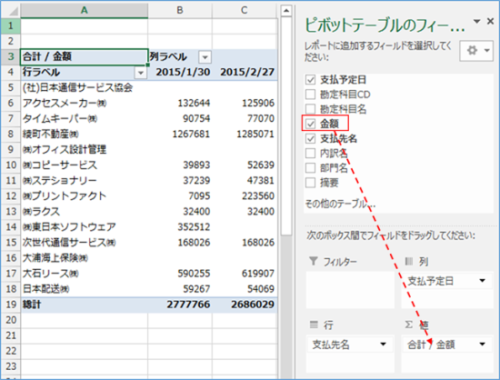The height and width of the screenshot is (380, 500).
Task: Select column B header
Action: [x=180, y=10]
